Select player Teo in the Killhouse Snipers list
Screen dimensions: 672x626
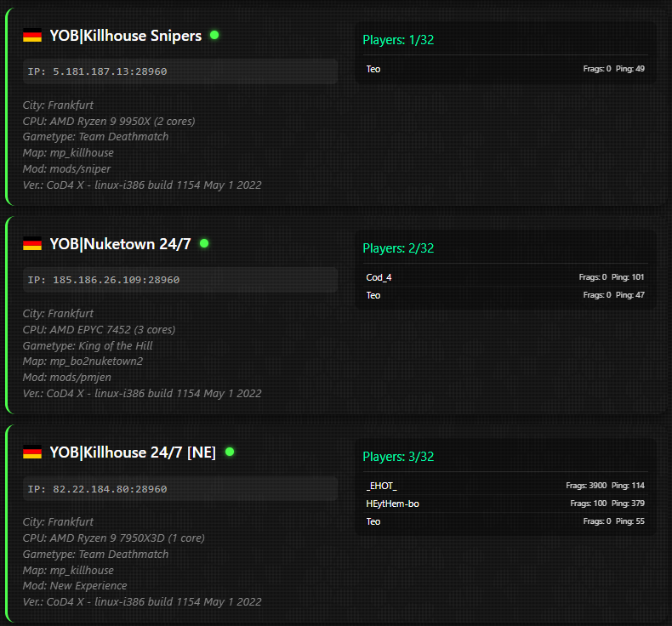coord(373,69)
